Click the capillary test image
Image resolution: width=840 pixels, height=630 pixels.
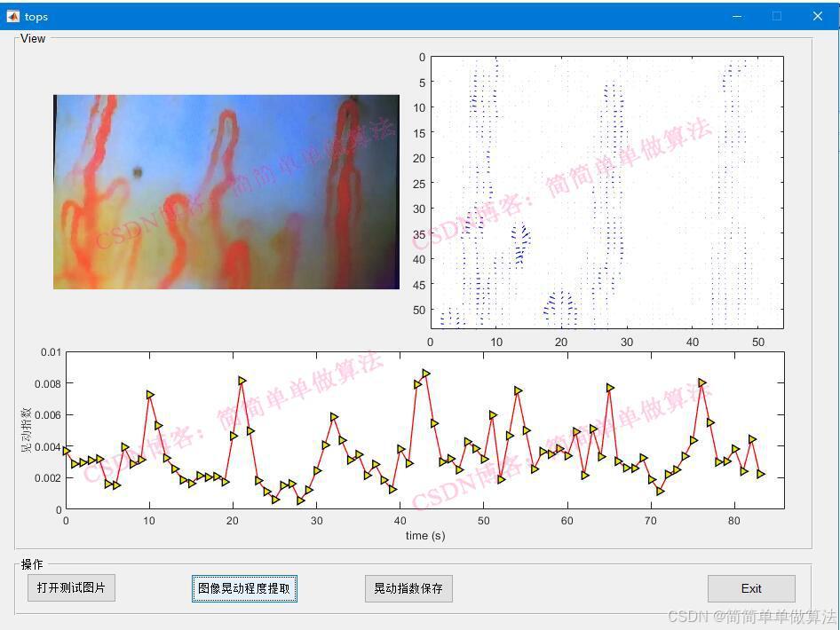pos(226,192)
